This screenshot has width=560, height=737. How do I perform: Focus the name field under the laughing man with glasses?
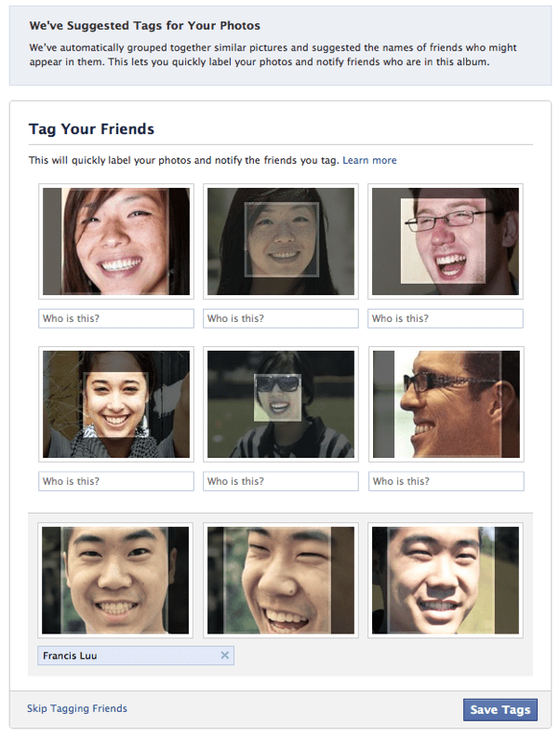tap(446, 318)
